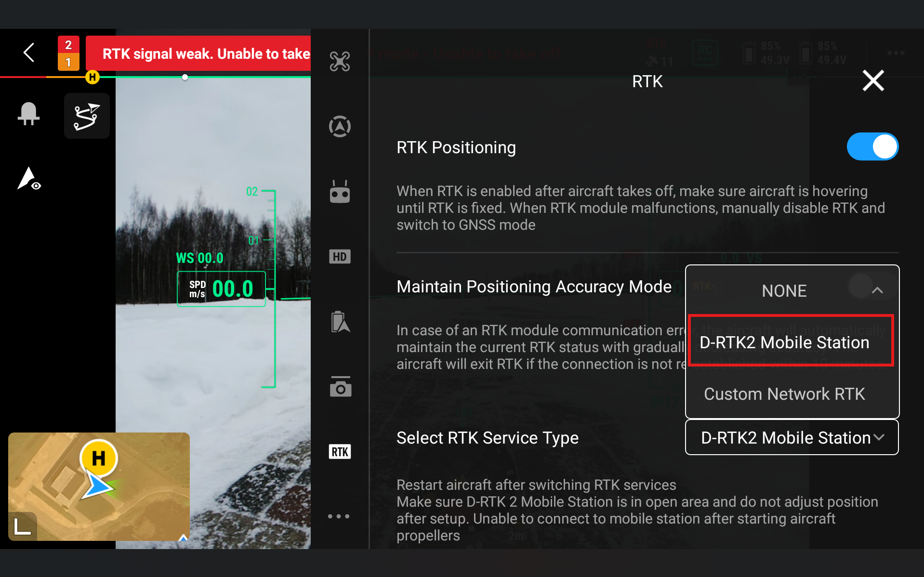Open the more options dots in sidebar

click(339, 516)
